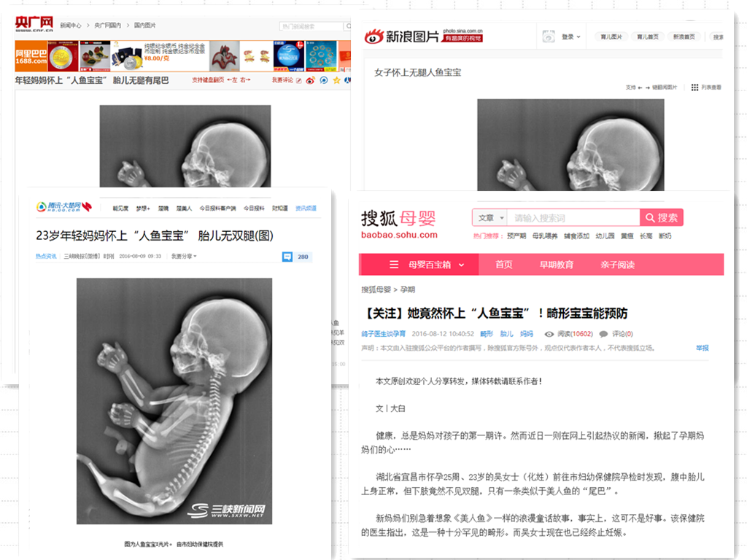Click the edit icon beside 我要评论

click(298, 80)
